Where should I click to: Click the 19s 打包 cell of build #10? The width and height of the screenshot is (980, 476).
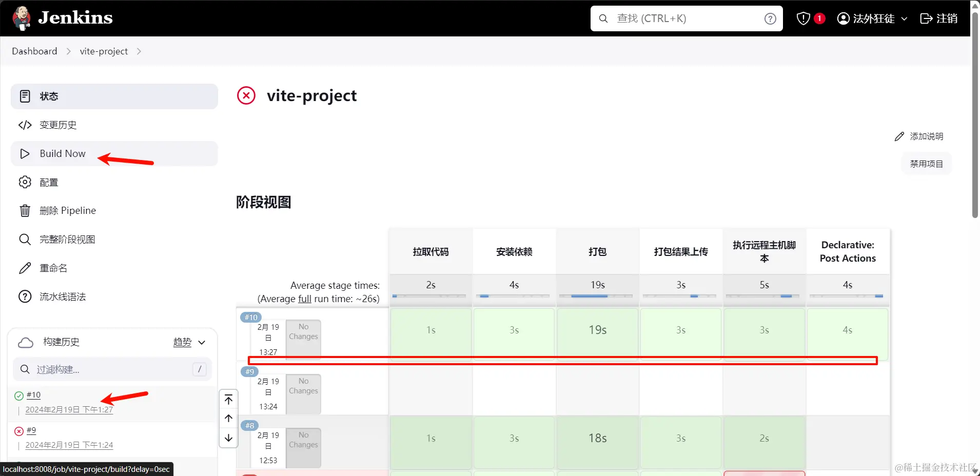[x=597, y=333]
